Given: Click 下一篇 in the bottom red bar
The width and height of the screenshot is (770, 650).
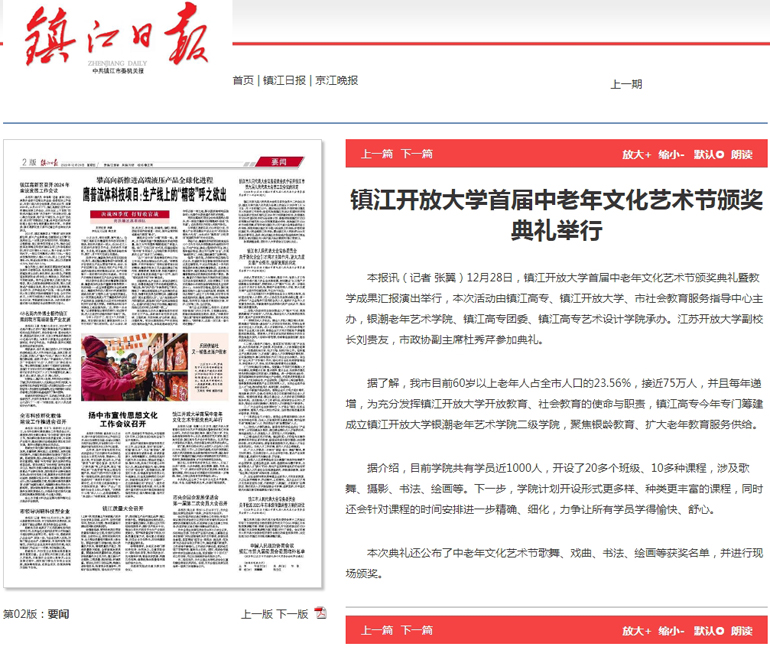Looking at the screenshot, I should (x=416, y=630).
